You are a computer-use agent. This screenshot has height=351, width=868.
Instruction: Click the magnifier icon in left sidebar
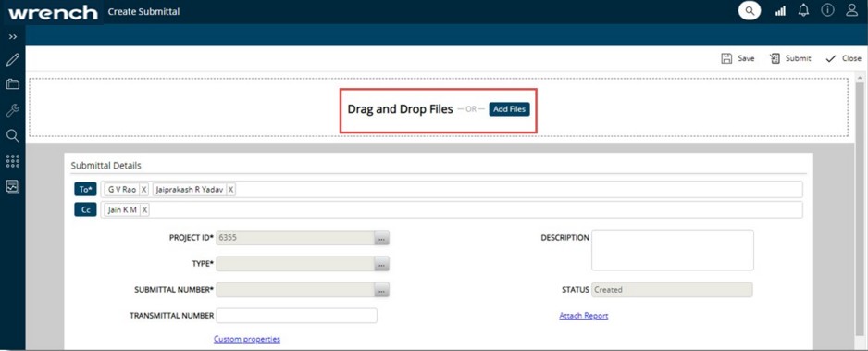[x=12, y=135]
